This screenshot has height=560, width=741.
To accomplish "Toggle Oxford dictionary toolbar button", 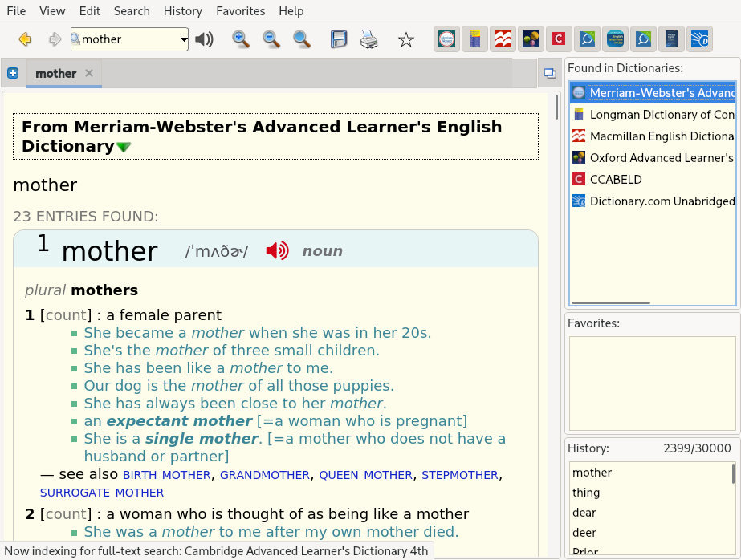I will [531, 39].
